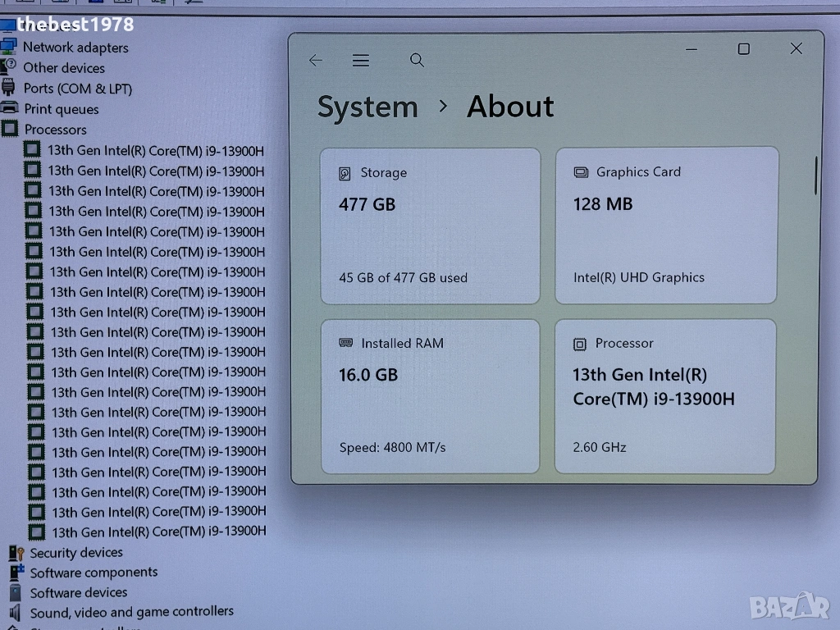The height and width of the screenshot is (630, 840).
Task: Click the search magnifier icon
Action: [417, 60]
